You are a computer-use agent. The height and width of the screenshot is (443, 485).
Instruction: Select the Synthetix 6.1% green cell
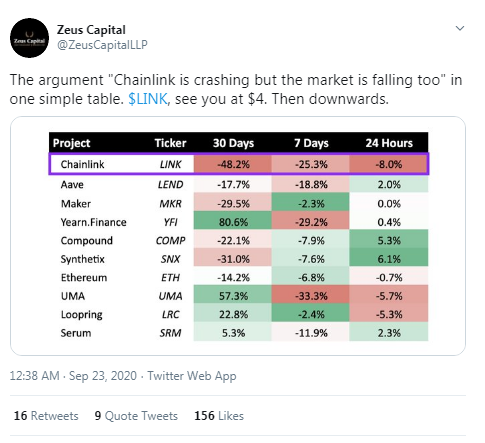coord(389,259)
